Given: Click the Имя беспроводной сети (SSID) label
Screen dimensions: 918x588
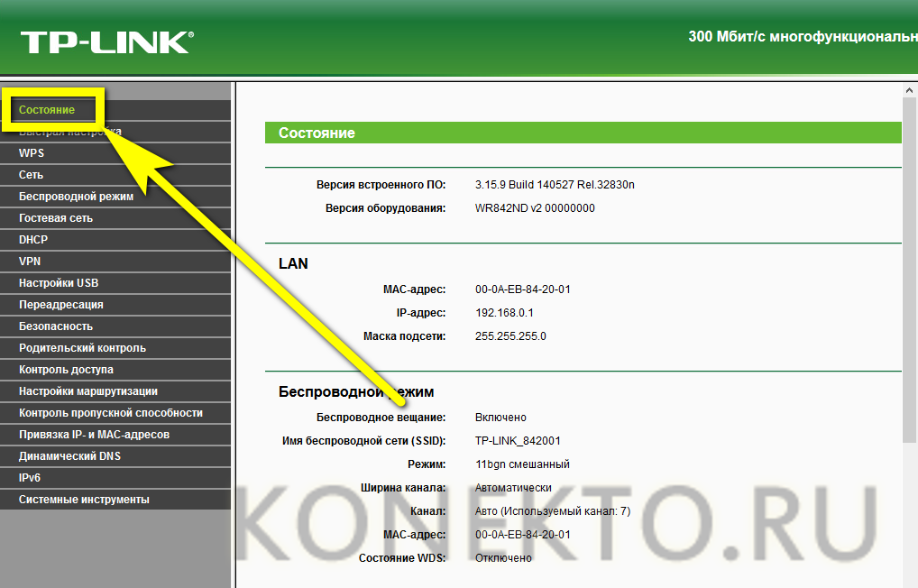Looking at the screenshot, I should (363, 440).
